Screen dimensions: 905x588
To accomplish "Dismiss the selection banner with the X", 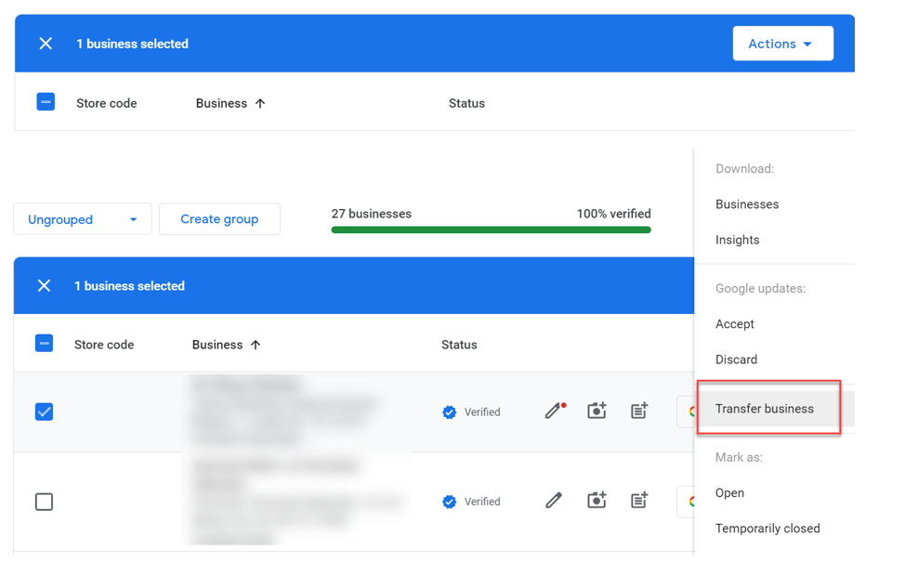I will click(44, 285).
